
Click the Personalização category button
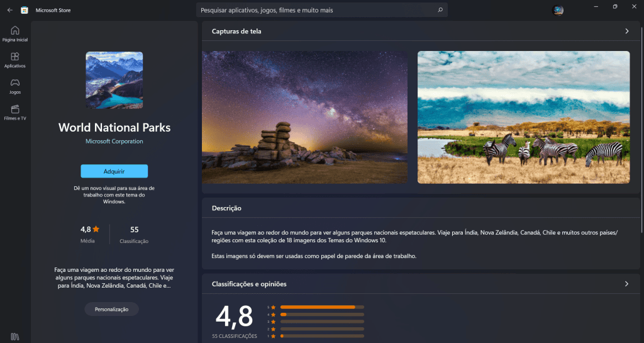click(x=112, y=309)
